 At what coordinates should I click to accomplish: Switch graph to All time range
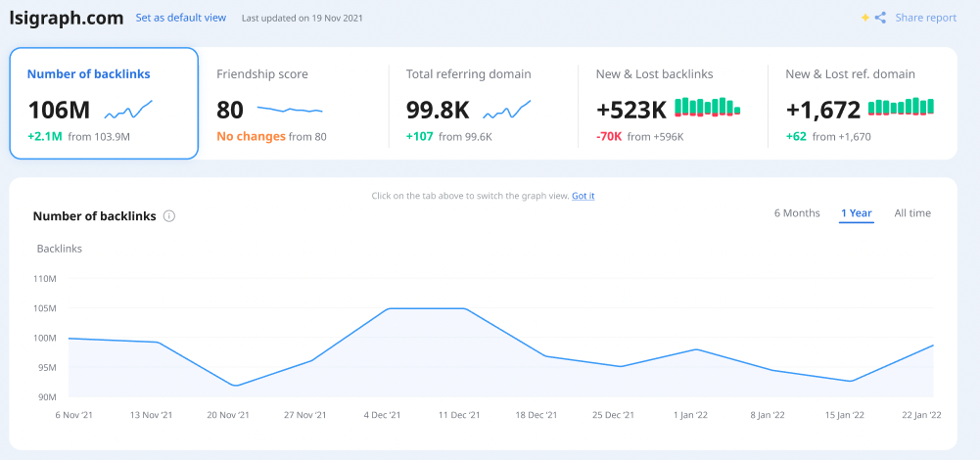912,213
